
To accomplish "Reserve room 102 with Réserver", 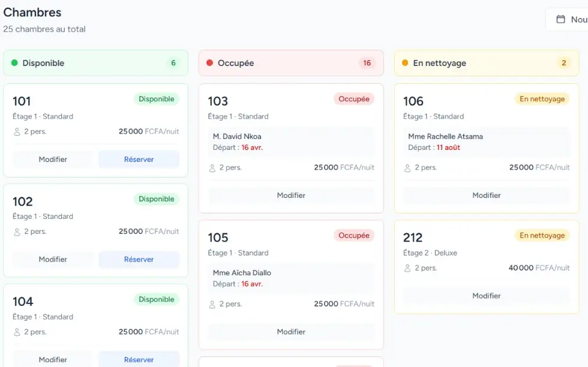I will (x=139, y=260).
